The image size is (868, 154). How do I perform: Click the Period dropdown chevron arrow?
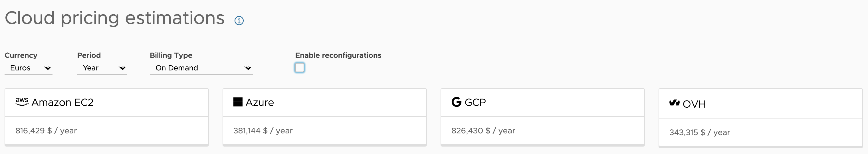pyautogui.click(x=122, y=68)
